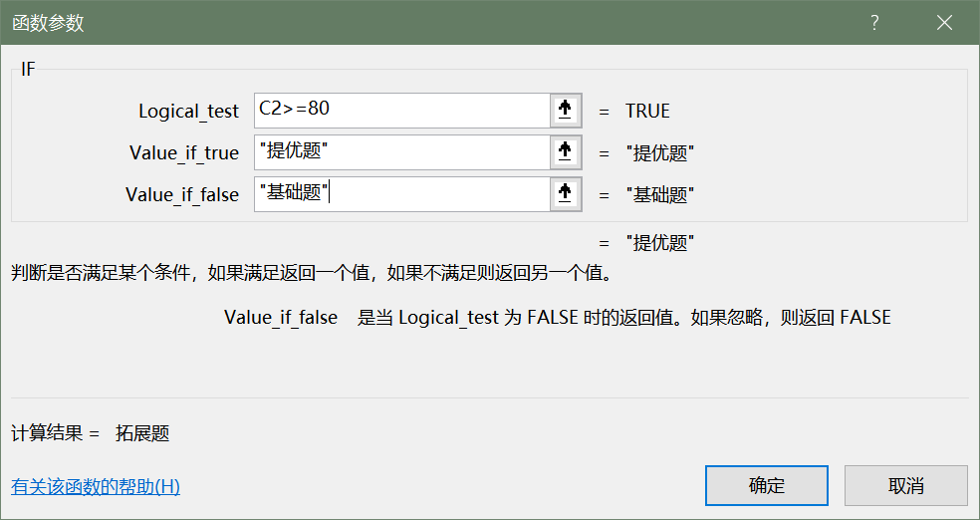Click the 函数参数 dialog title text
Screen dimensions: 980x520
pos(48,23)
